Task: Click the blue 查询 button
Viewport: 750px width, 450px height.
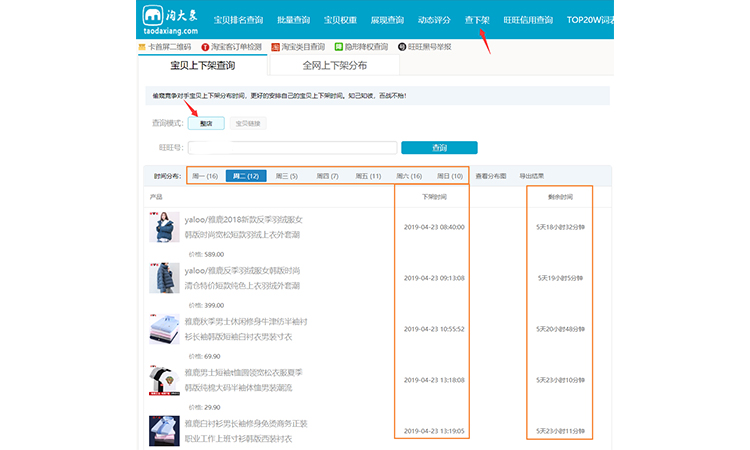Action: tap(439, 148)
